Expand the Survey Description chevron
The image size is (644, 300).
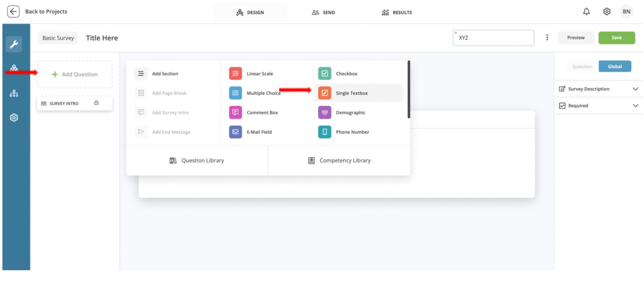(635, 89)
